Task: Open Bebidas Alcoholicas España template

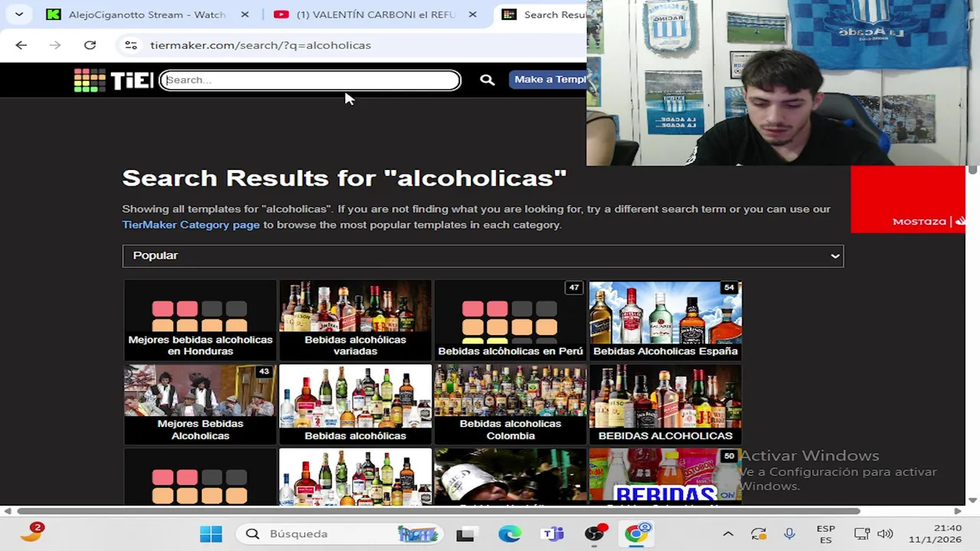Action: (665, 320)
